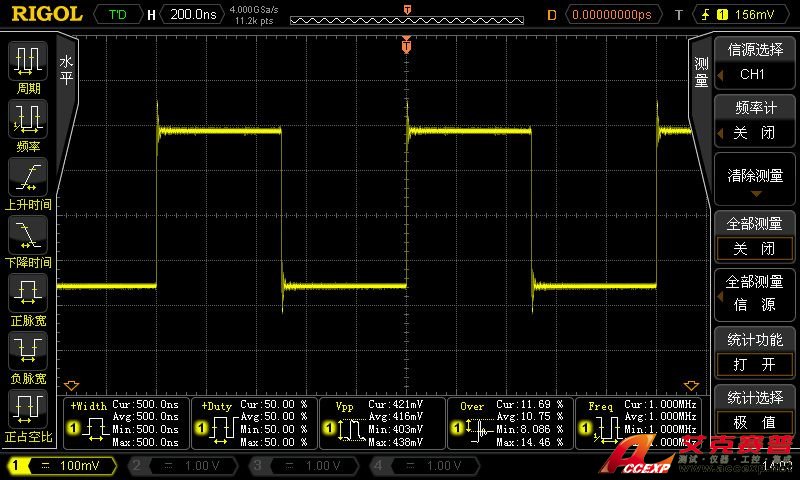Click the orange trigger position marker atop grid
The height and width of the screenshot is (480, 800).
pyautogui.click(x=406, y=45)
